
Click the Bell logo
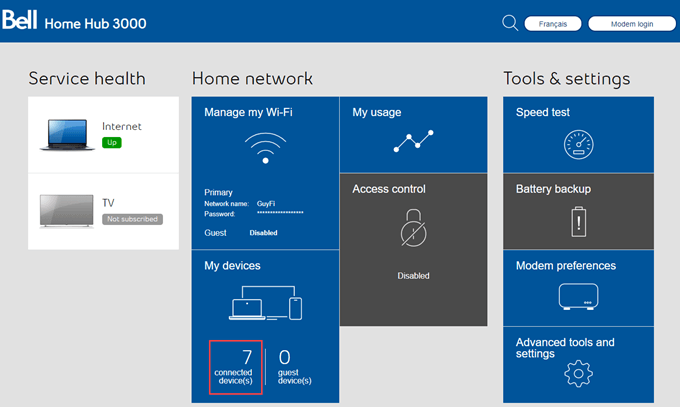(x=20, y=20)
